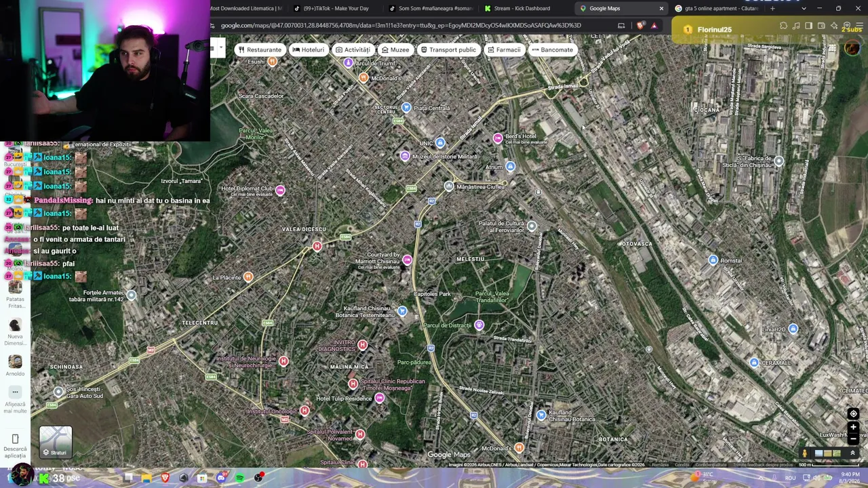
Task: Open the Arnoldo recent place
Action: pos(15,365)
